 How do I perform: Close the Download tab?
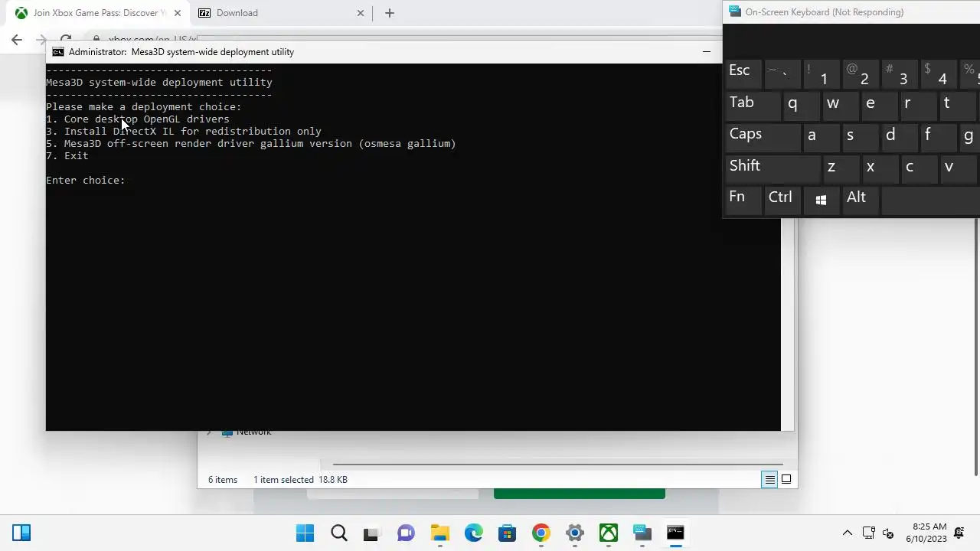pos(361,13)
